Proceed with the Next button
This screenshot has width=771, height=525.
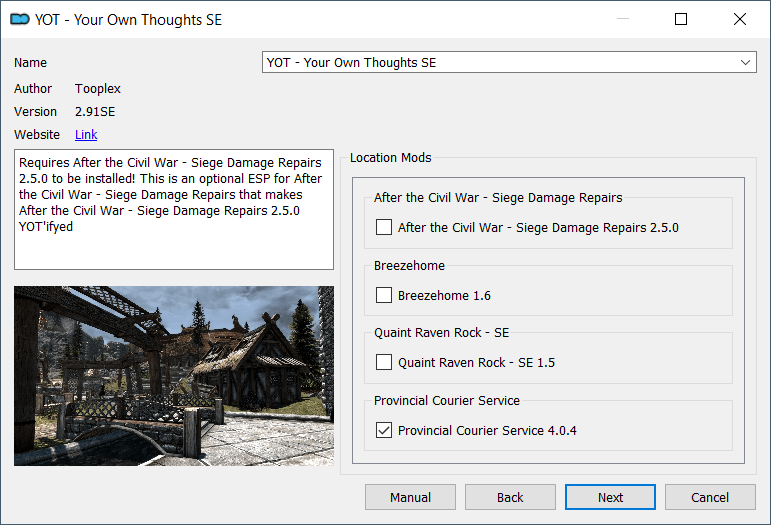point(610,497)
